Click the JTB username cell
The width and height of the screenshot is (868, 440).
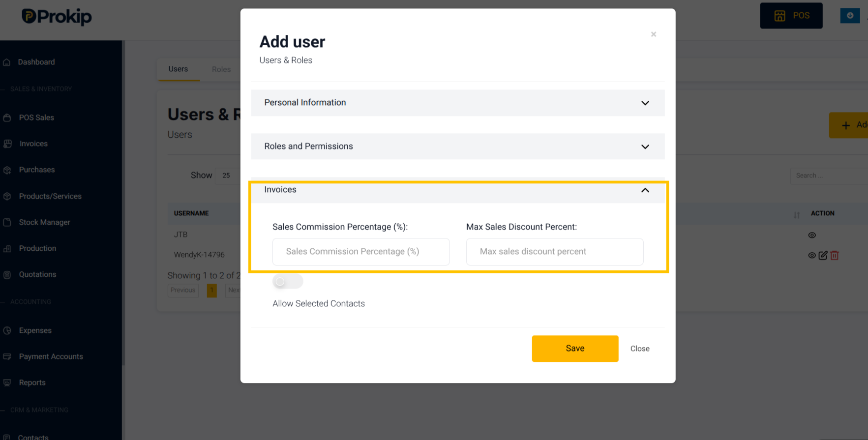180,235
